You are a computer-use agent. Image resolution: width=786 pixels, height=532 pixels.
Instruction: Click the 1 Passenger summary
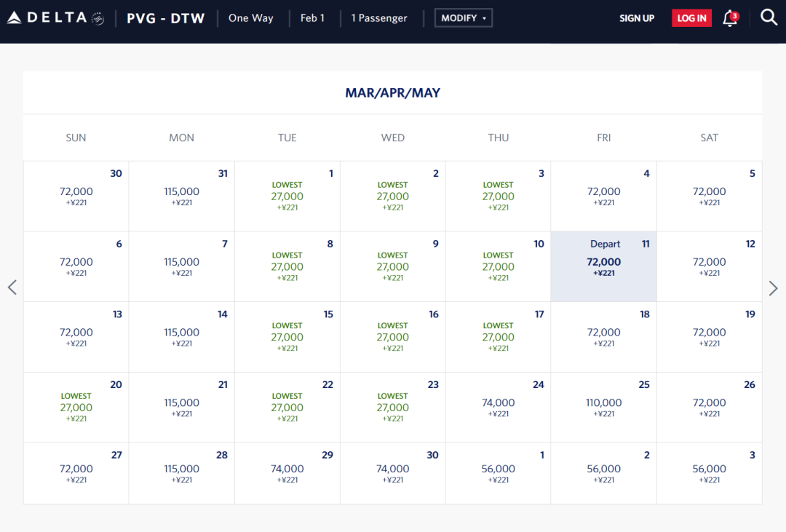[x=379, y=18]
